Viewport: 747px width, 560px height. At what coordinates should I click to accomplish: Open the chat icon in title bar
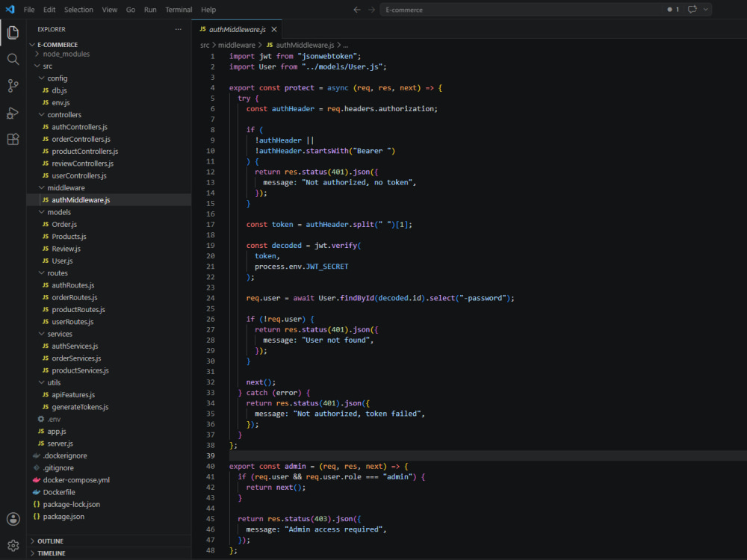click(692, 10)
